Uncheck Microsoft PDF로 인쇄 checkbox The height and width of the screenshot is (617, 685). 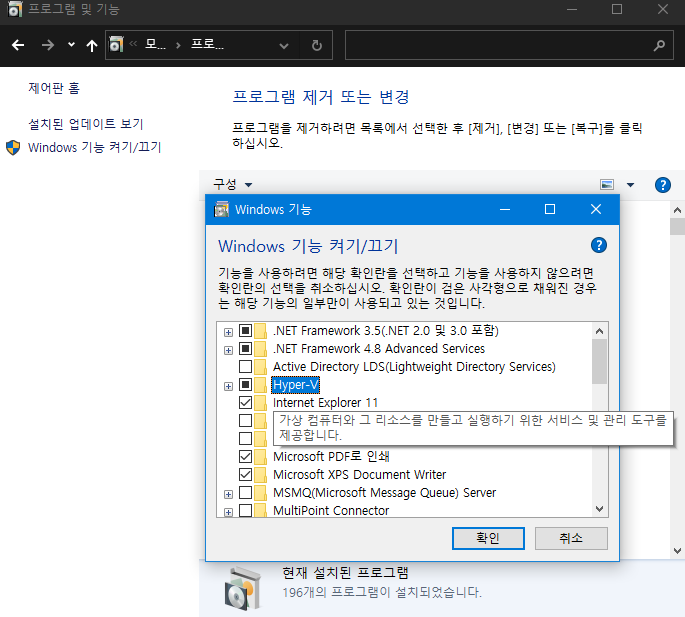246,456
